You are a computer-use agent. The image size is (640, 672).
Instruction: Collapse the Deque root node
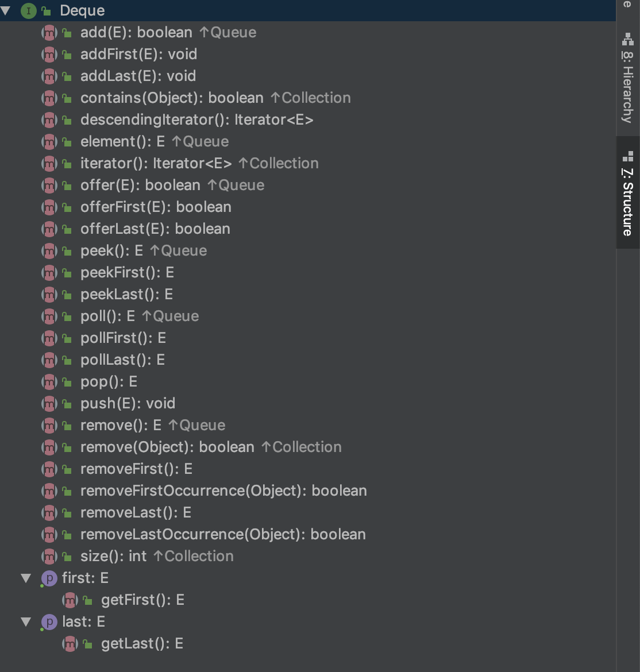6,11
